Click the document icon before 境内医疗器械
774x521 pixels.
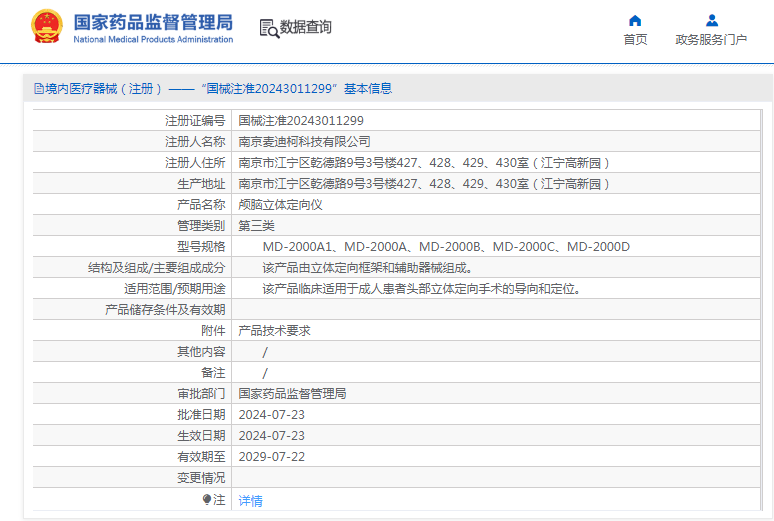39,89
